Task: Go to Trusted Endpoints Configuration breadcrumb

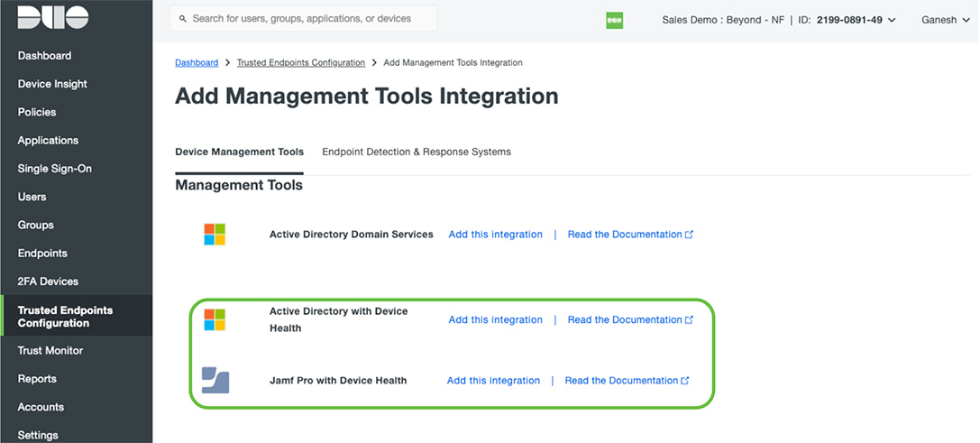Action: [300, 63]
